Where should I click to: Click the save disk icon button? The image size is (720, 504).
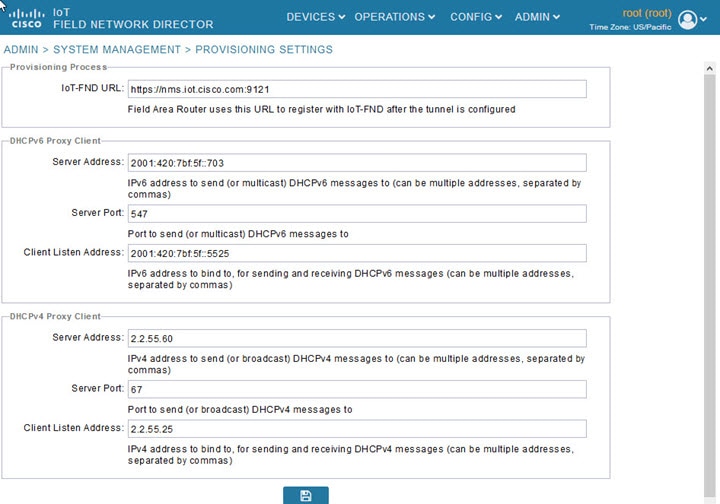coord(306,495)
